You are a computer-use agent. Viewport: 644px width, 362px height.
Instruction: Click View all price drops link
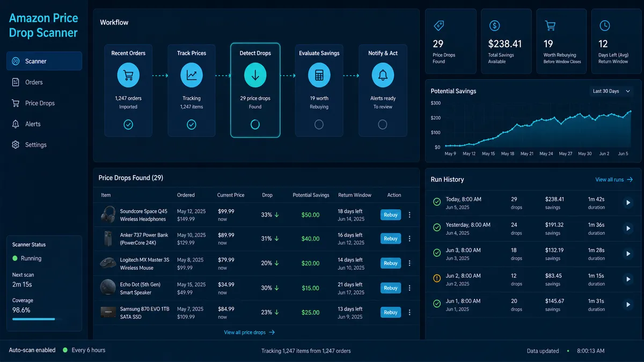coord(250,333)
